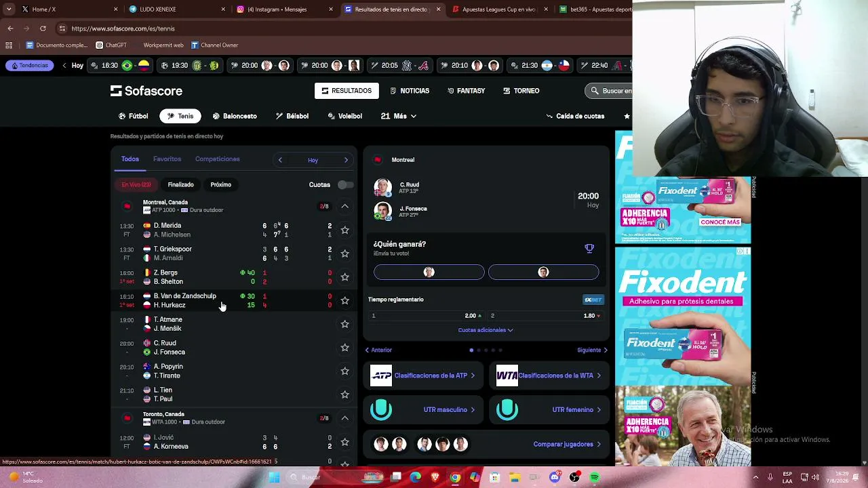
Task: Open the Hoy date selector
Action: (313, 161)
